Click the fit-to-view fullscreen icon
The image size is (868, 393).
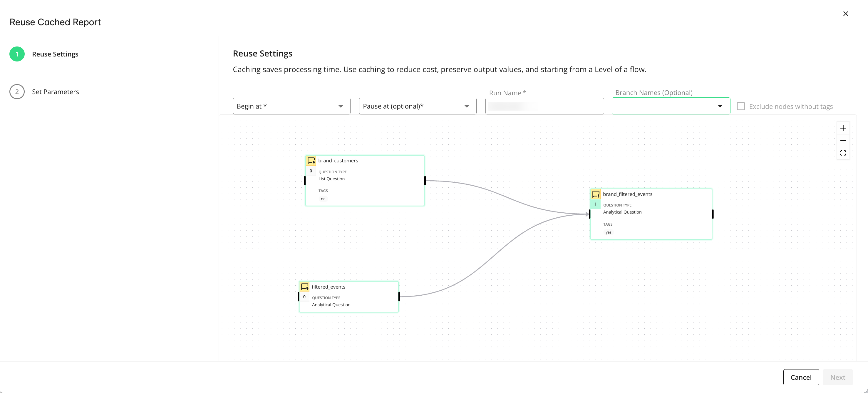tap(843, 153)
